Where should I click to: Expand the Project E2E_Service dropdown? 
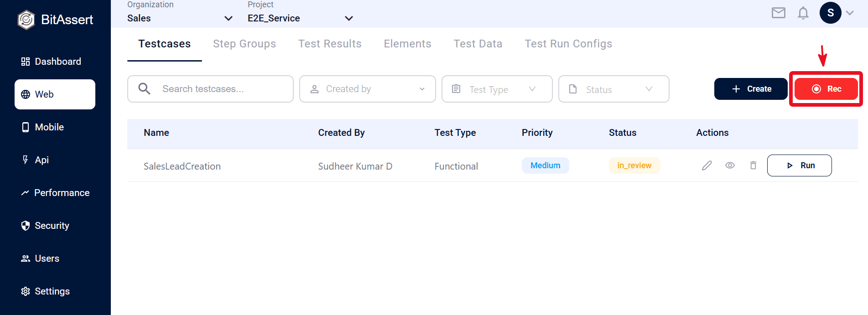[x=301, y=18]
